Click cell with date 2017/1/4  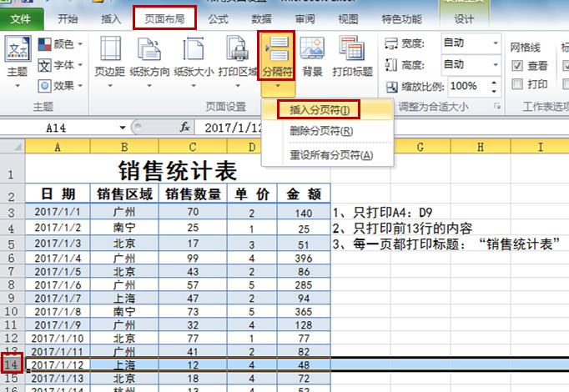[58, 258]
